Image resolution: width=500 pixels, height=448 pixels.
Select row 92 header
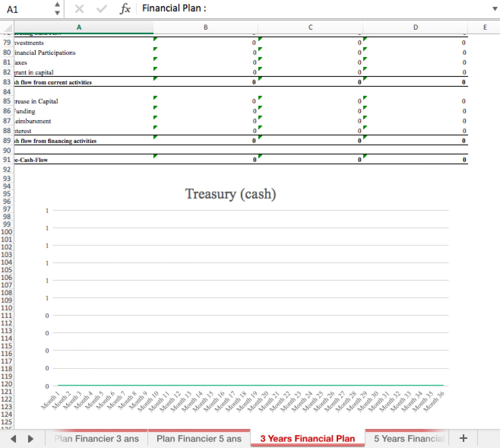7,169
